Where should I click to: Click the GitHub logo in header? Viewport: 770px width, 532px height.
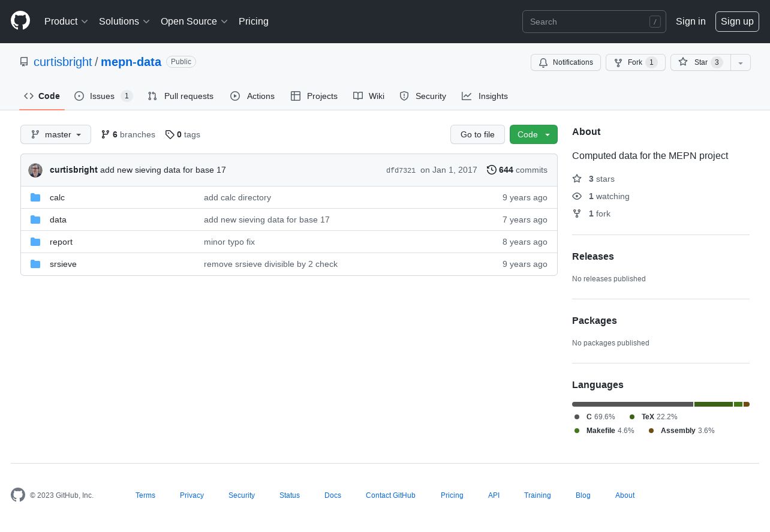coord(20,21)
